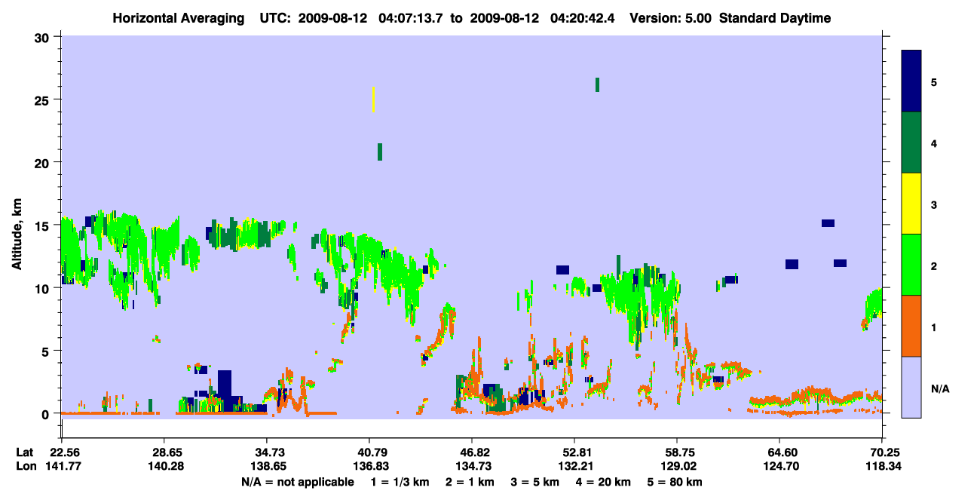Click the colorbar 'N/A' label

point(940,388)
